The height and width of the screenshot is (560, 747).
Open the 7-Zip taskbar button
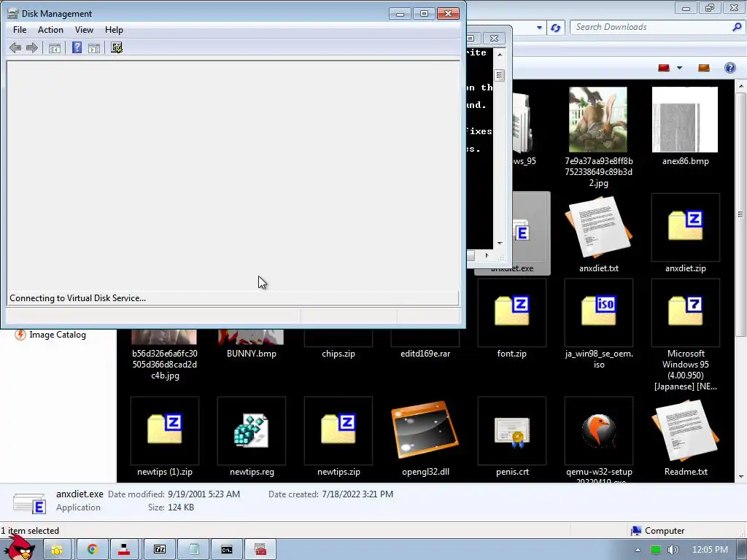point(160,550)
